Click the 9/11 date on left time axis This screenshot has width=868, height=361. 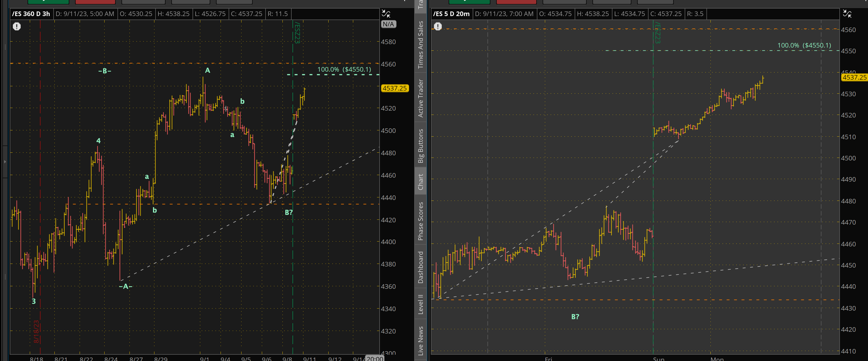click(x=309, y=359)
